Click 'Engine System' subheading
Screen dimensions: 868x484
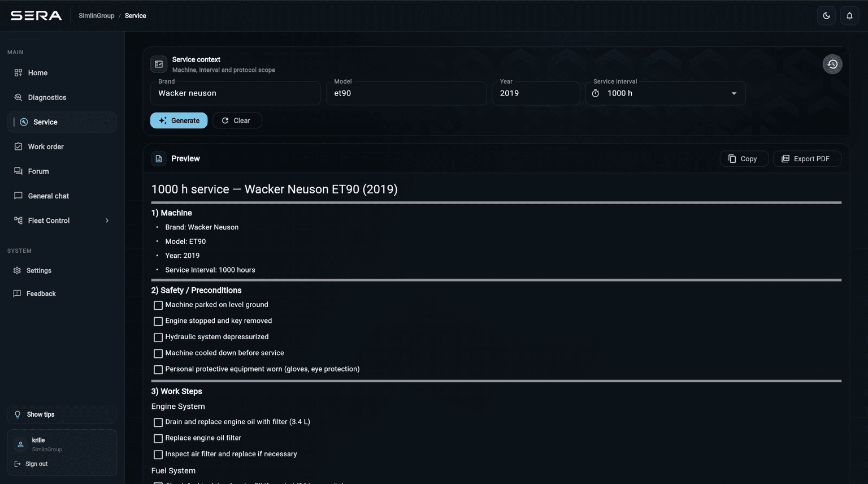(x=178, y=407)
